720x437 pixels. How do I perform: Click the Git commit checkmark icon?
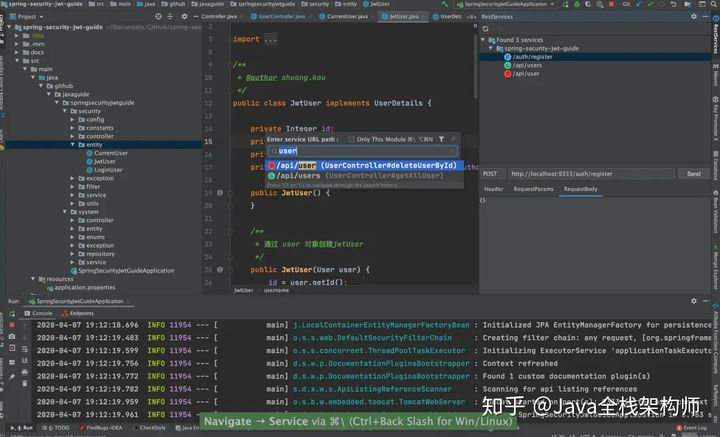tap(650, 4)
